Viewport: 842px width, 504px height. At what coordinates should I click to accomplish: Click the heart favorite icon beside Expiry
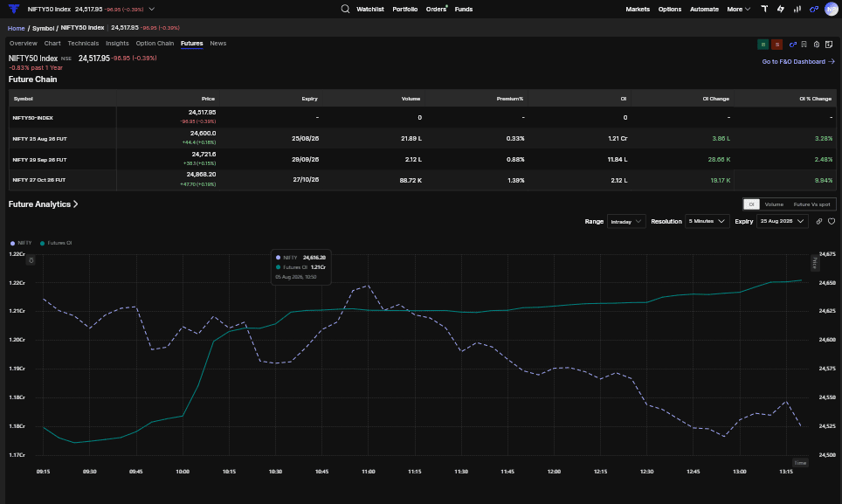click(x=832, y=221)
